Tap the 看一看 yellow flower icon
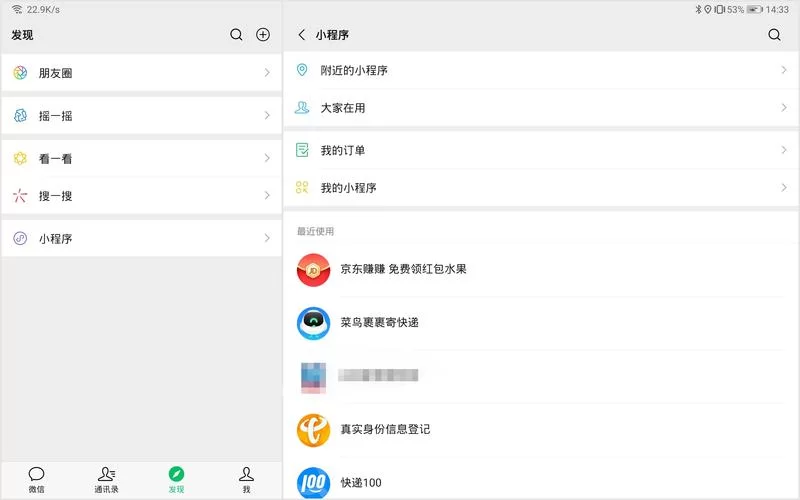The height and width of the screenshot is (500, 800). click(x=20, y=158)
